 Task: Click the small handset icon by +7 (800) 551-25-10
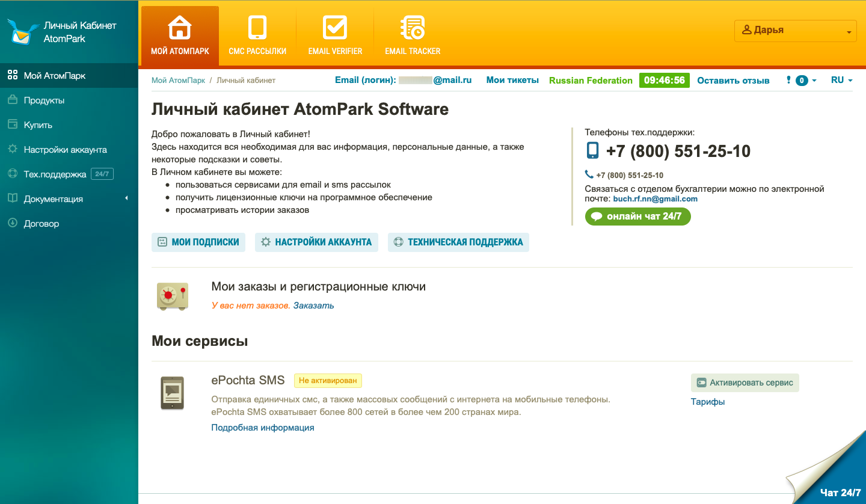click(x=589, y=174)
